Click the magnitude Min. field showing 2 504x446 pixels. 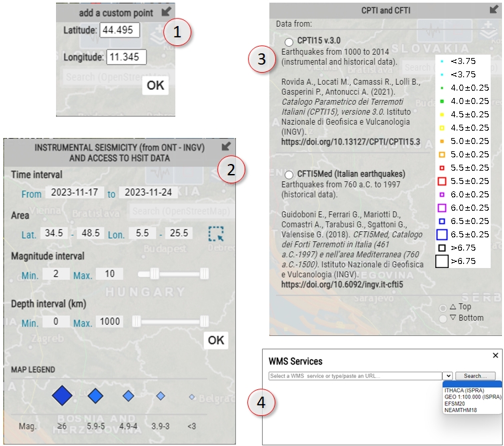[56, 274]
